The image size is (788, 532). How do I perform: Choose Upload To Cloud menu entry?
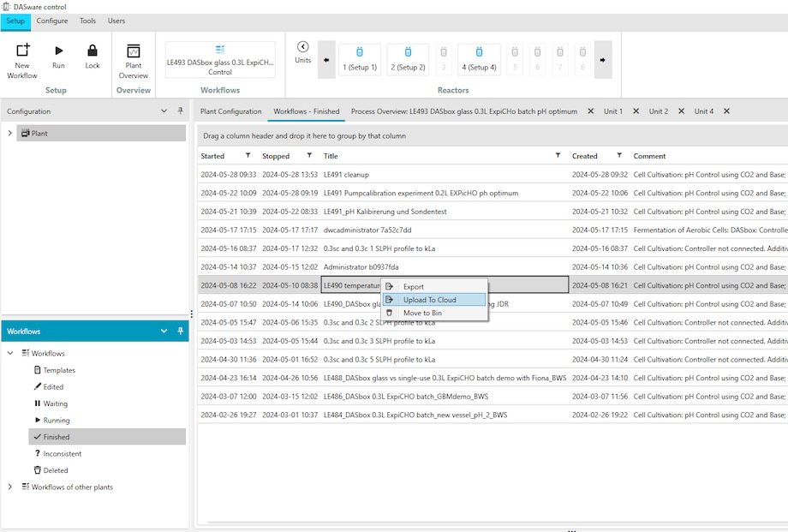coord(435,300)
